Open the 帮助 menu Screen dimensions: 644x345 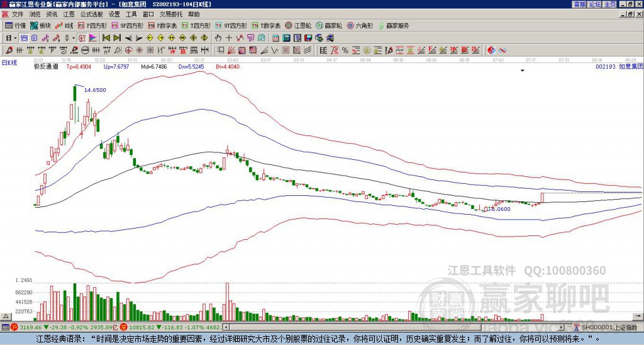194,14
